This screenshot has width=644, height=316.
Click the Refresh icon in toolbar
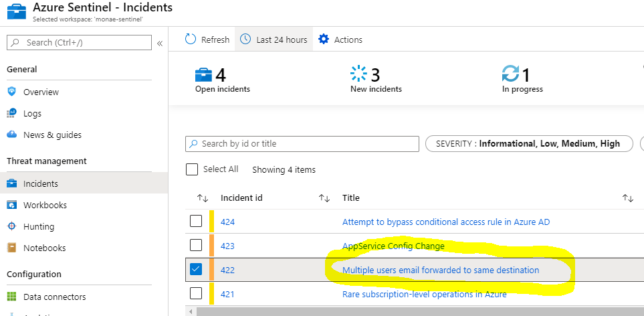point(191,39)
